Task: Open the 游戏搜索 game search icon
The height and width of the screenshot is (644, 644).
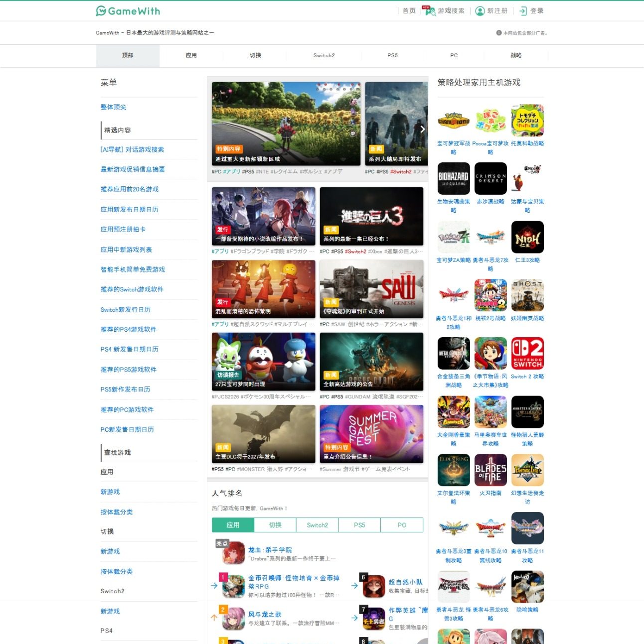Action: [429, 11]
